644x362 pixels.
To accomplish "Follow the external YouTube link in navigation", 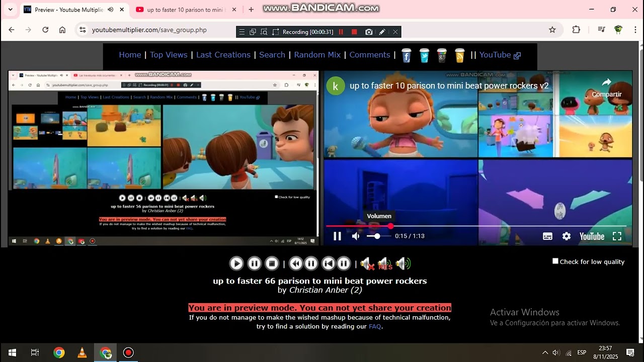I will point(500,55).
